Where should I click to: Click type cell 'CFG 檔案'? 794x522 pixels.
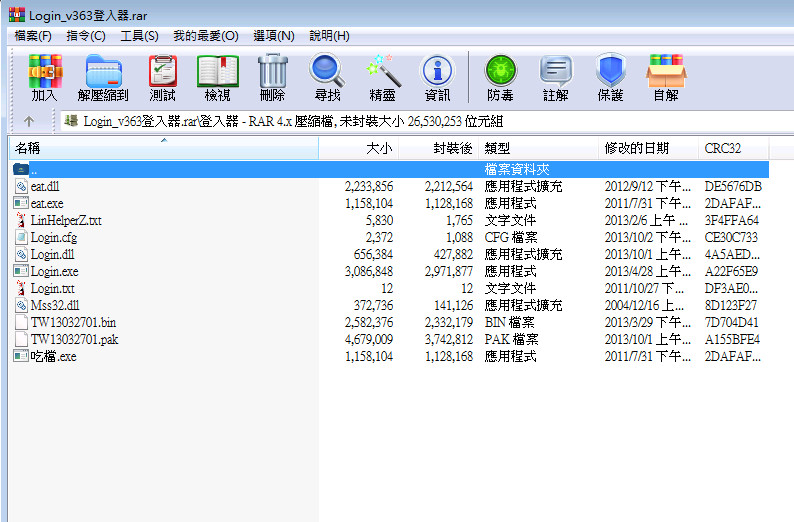click(x=511, y=237)
